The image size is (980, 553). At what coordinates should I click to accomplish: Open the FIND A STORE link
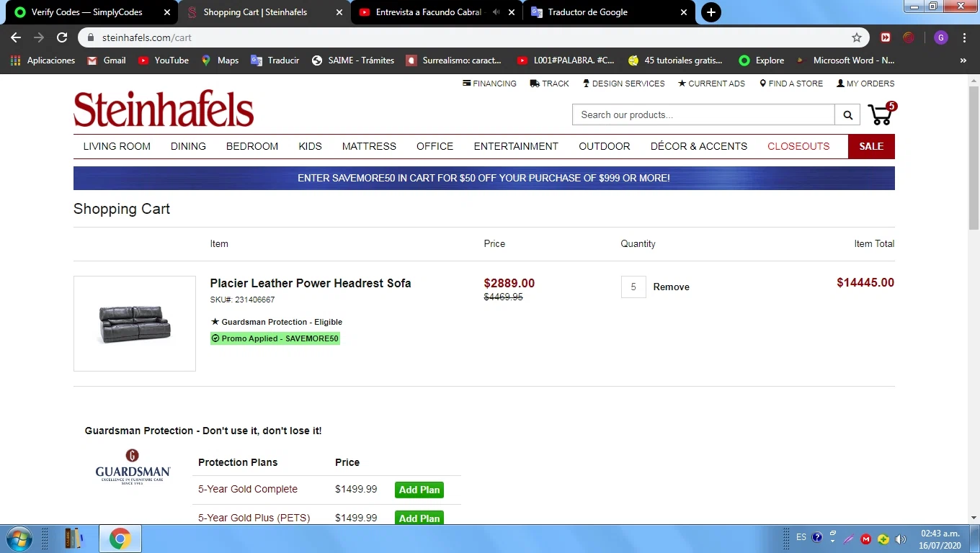pos(791,84)
